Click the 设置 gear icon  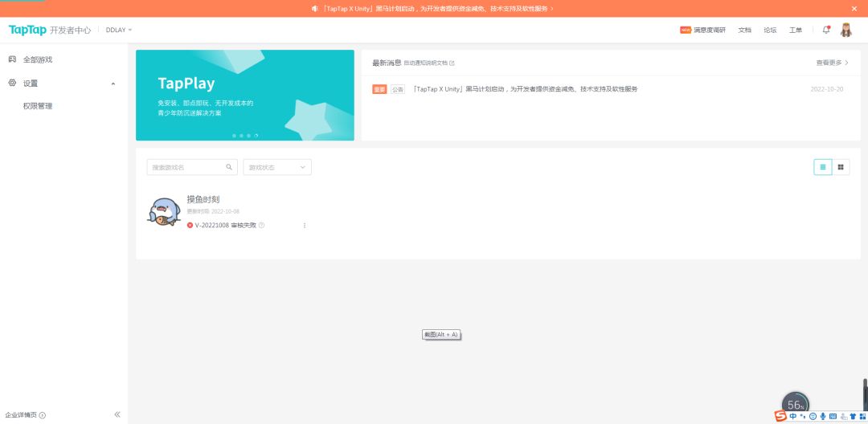click(12, 83)
